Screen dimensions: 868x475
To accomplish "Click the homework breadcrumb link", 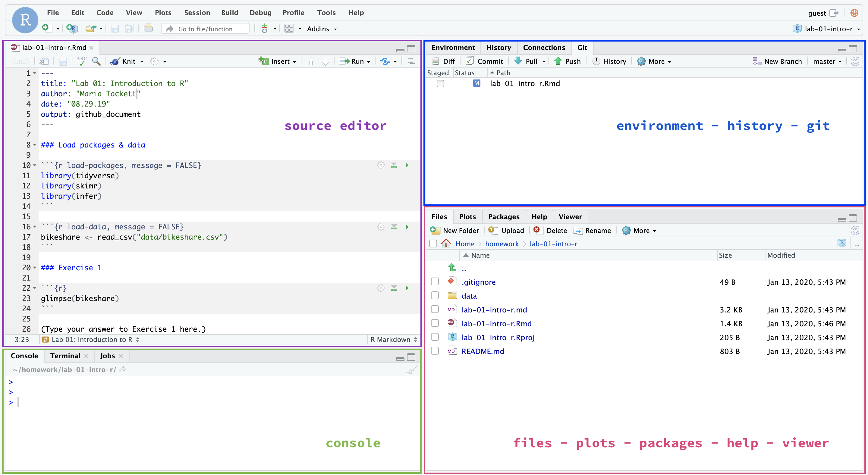I will (502, 244).
